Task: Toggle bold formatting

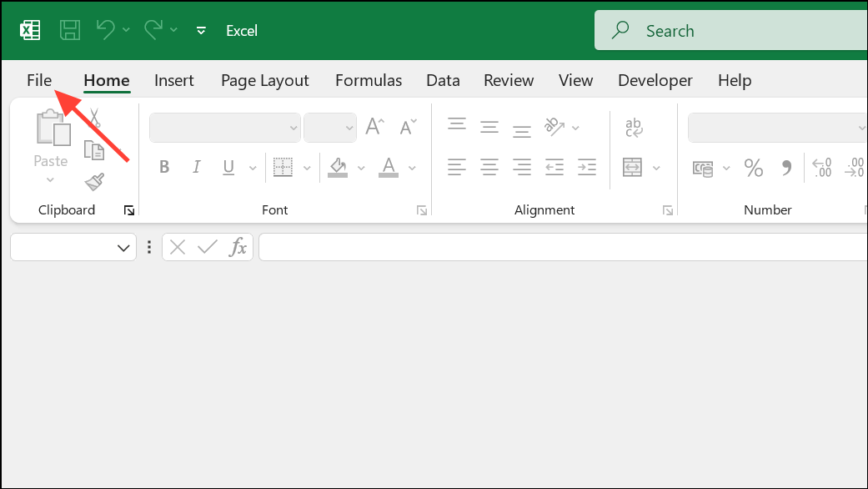Action: 164,167
